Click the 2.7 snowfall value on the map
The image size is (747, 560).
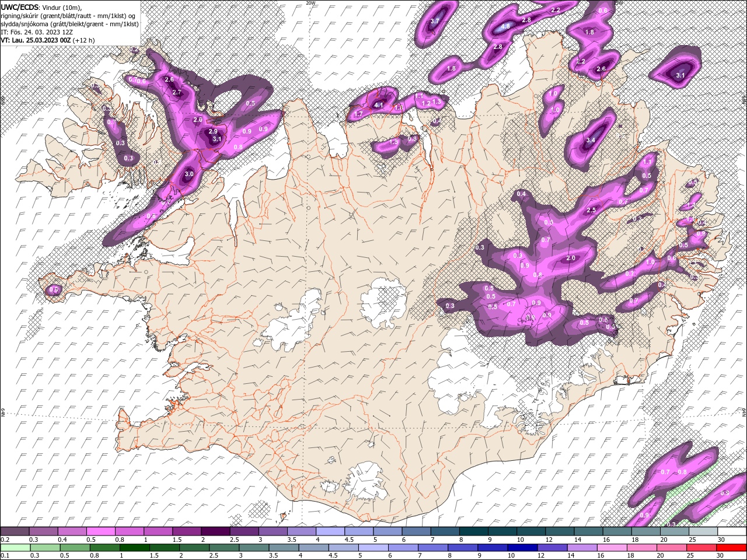click(x=177, y=93)
